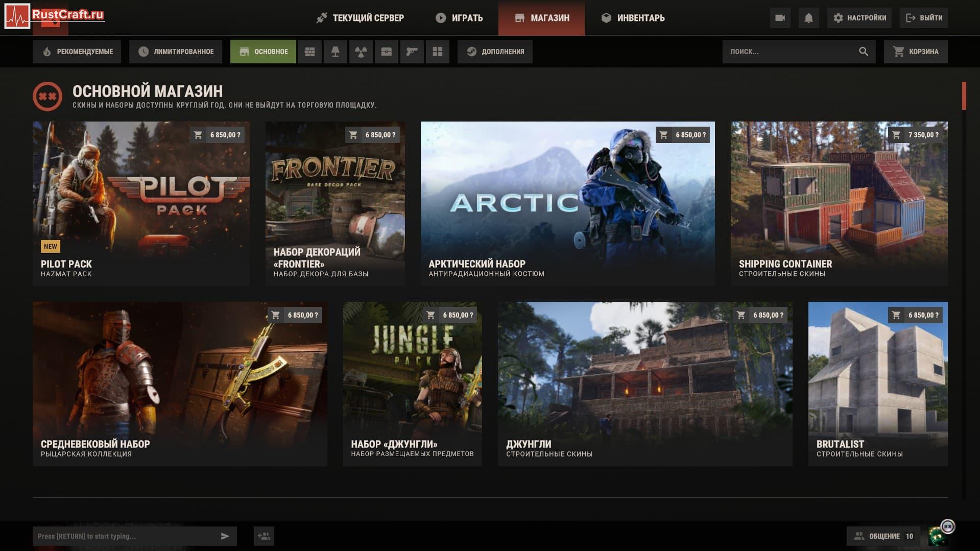Click Выйти button
This screenshot has height=551, width=980.
click(924, 18)
